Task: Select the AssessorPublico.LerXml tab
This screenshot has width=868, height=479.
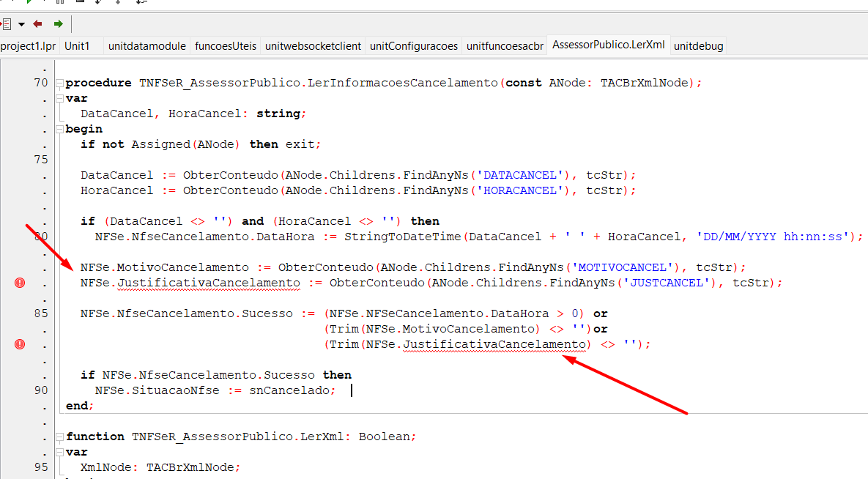Action: pos(609,45)
